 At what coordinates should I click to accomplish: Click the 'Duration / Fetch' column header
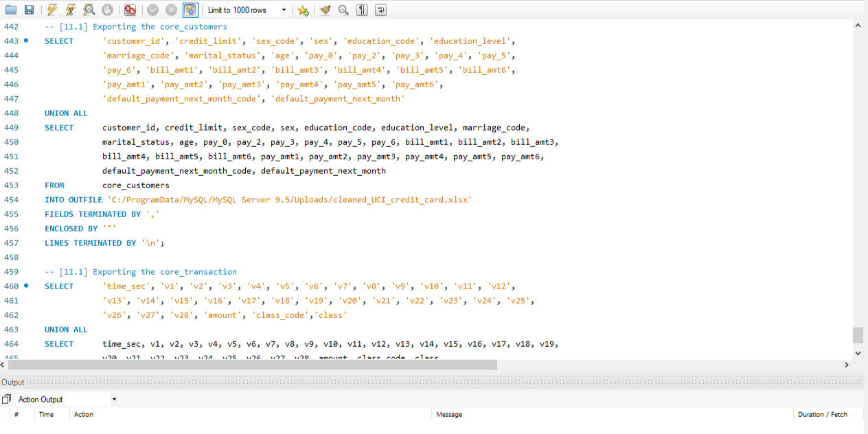pyautogui.click(x=823, y=415)
